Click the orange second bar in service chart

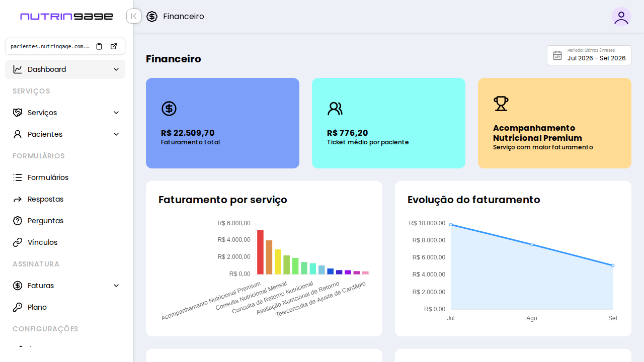pyautogui.click(x=269, y=257)
